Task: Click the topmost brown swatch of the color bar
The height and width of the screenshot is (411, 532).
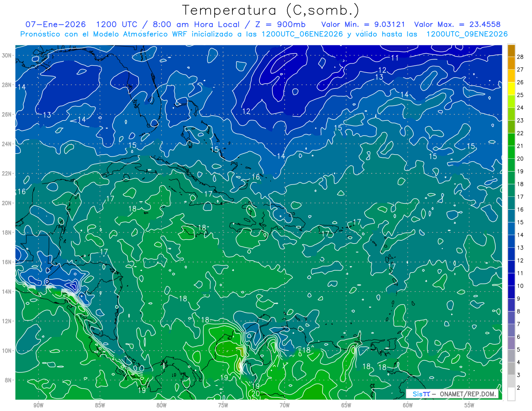Action: [x=511, y=50]
